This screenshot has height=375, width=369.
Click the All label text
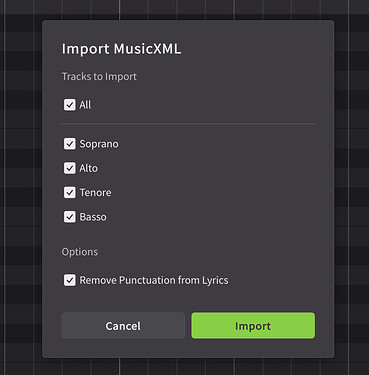coord(85,105)
